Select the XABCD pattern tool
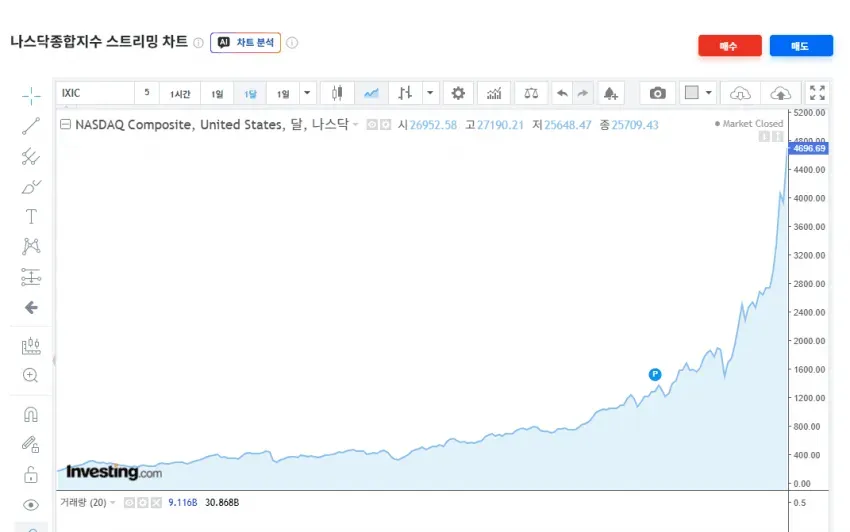The width and height of the screenshot is (850, 532). [x=31, y=246]
